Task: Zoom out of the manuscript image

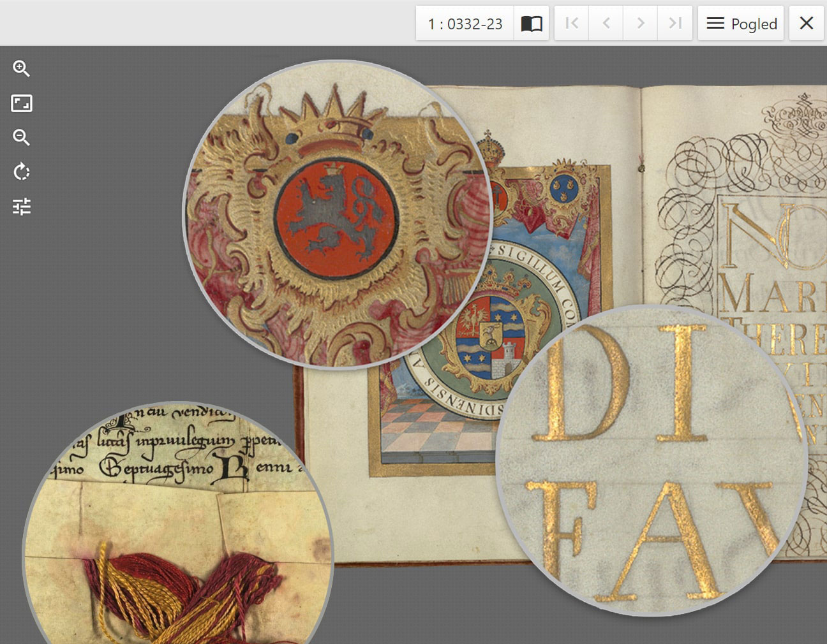Action: pyautogui.click(x=21, y=138)
